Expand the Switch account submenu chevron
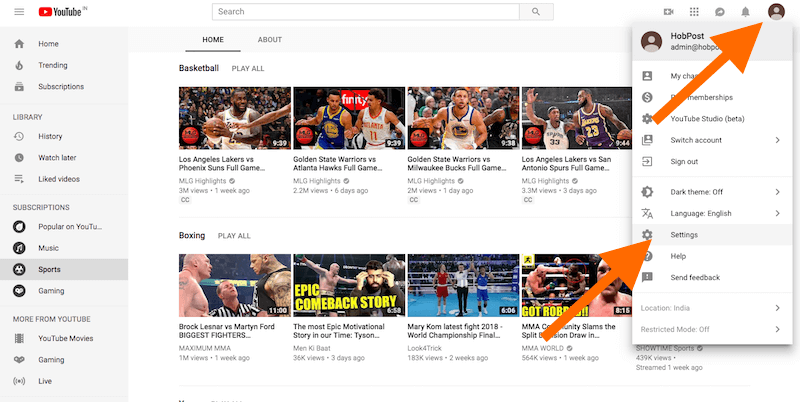Image resolution: width=800 pixels, height=402 pixels. [x=778, y=140]
